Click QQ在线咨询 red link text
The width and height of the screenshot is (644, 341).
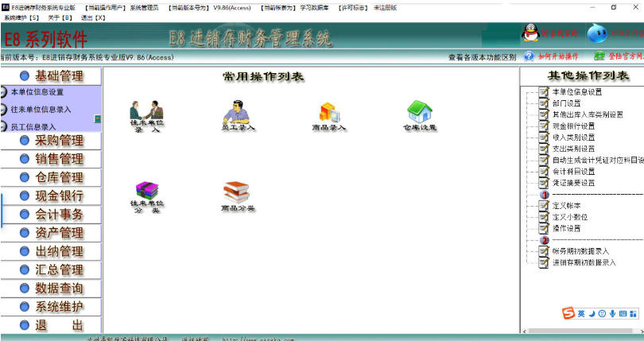click(559, 33)
